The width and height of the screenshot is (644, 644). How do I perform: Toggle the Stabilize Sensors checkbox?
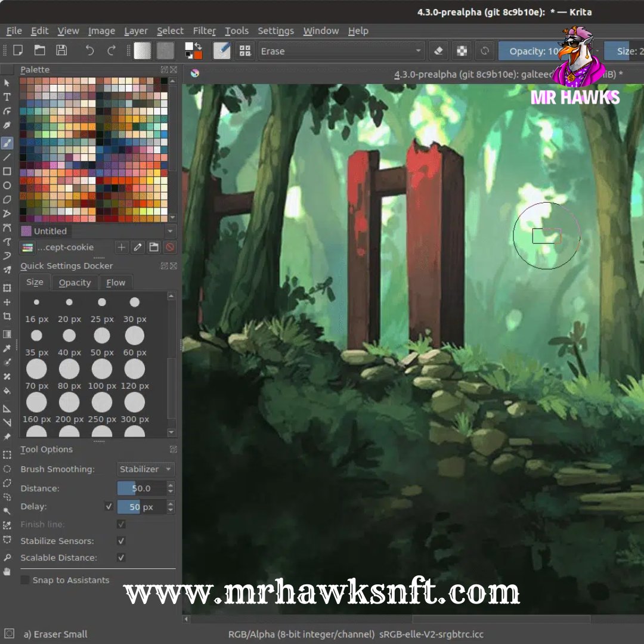coord(121,541)
